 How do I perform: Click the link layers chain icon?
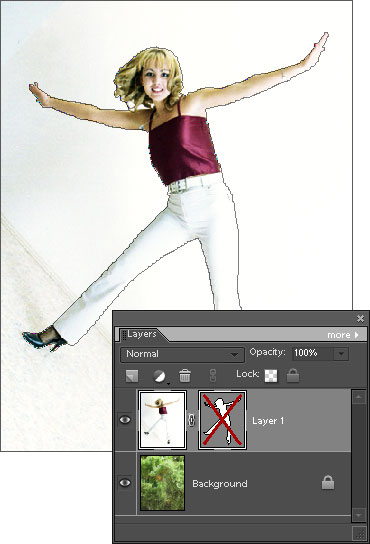[x=213, y=376]
